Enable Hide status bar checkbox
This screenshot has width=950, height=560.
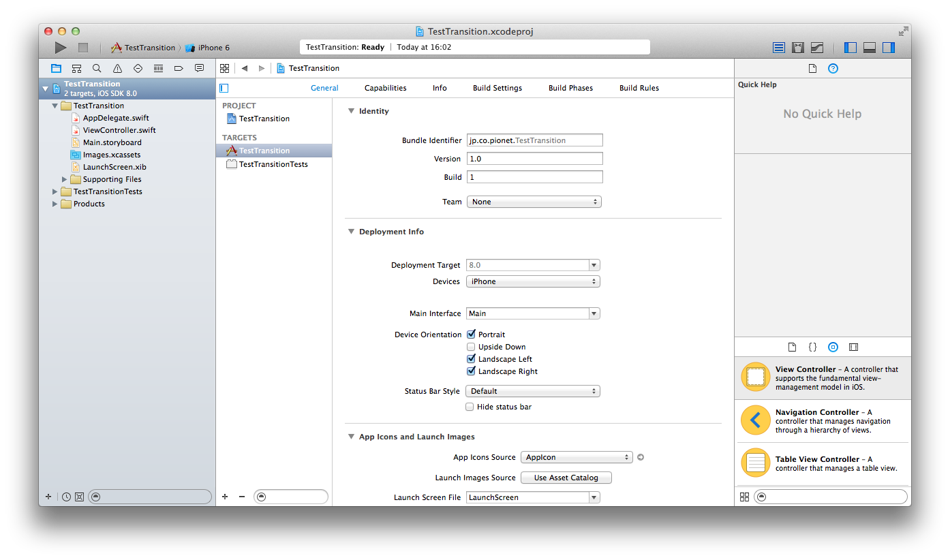click(x=470, y=407)
